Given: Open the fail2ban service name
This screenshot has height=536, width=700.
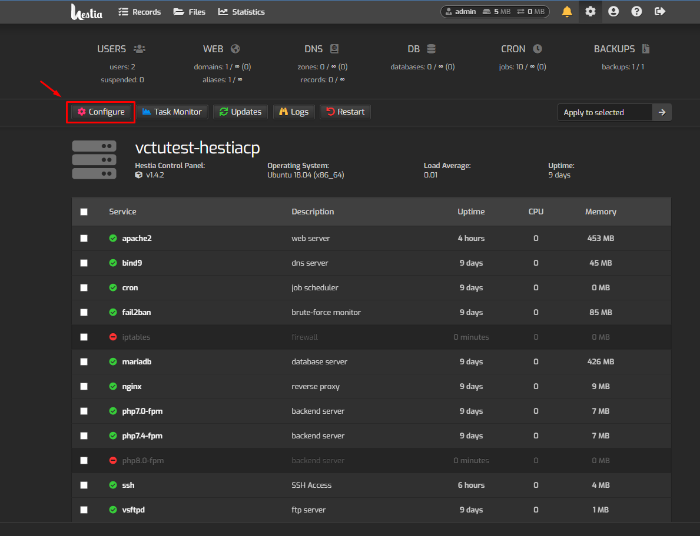Looking at the screenshot, I should (x=137, y=312).
